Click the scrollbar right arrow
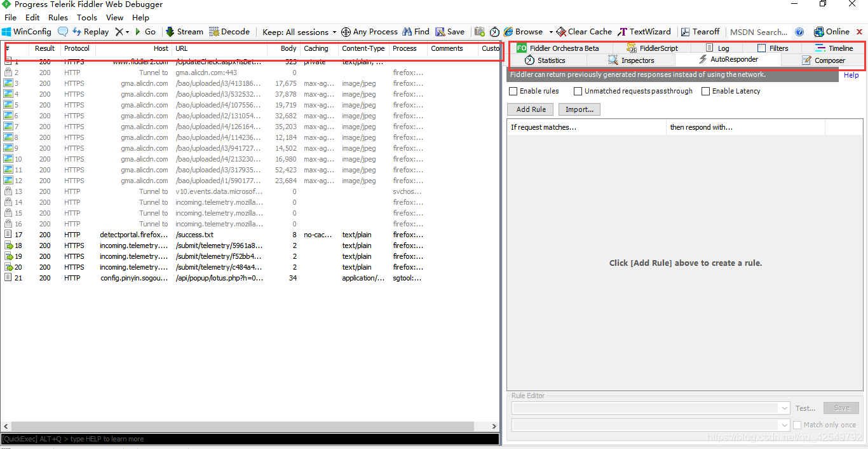Viewport: 868px width, 449px height. click(494, 426)
